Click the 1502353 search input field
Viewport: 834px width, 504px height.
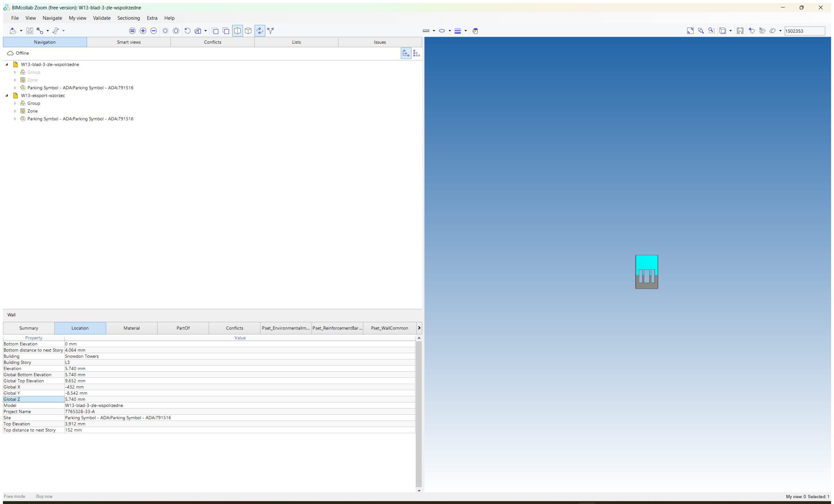(x=805, y=31)
